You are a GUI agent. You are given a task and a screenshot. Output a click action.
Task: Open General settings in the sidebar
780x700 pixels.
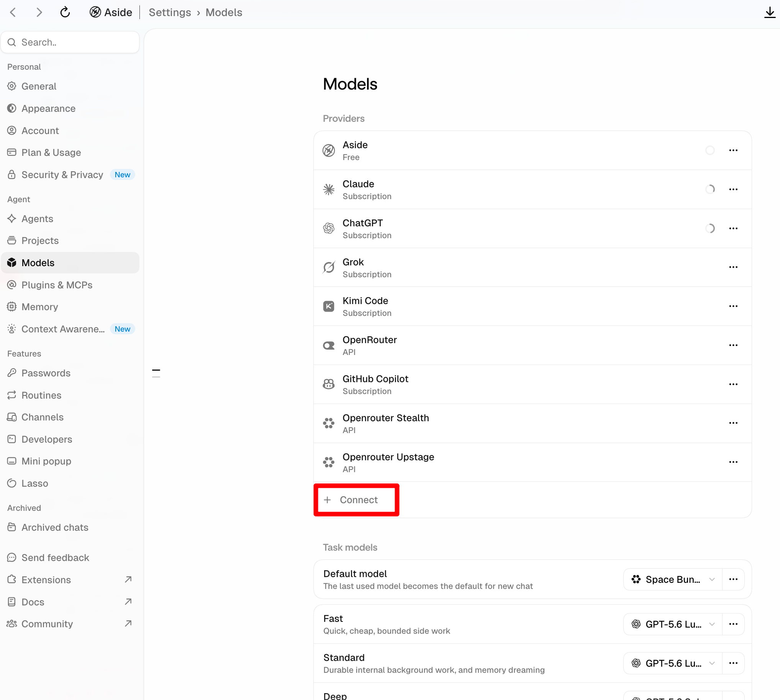tap(70, 87)
